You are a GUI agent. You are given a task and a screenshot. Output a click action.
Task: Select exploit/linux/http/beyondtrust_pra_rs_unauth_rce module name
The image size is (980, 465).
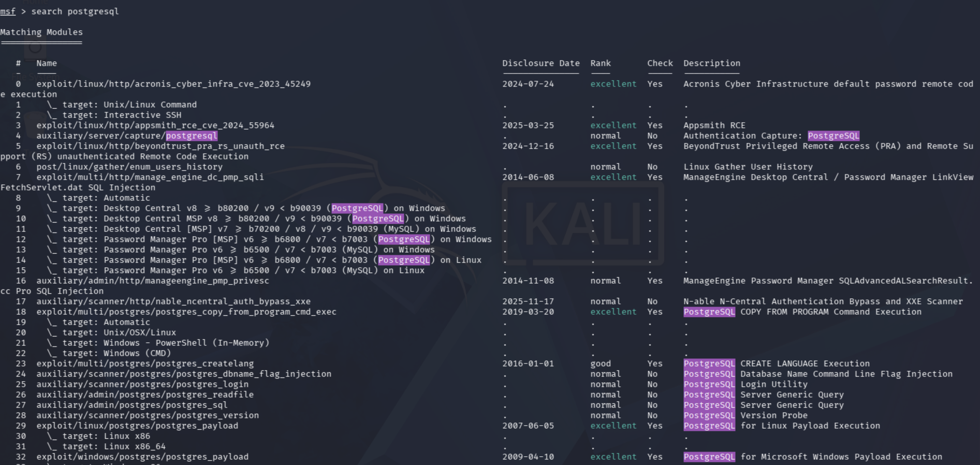point(160,146)
